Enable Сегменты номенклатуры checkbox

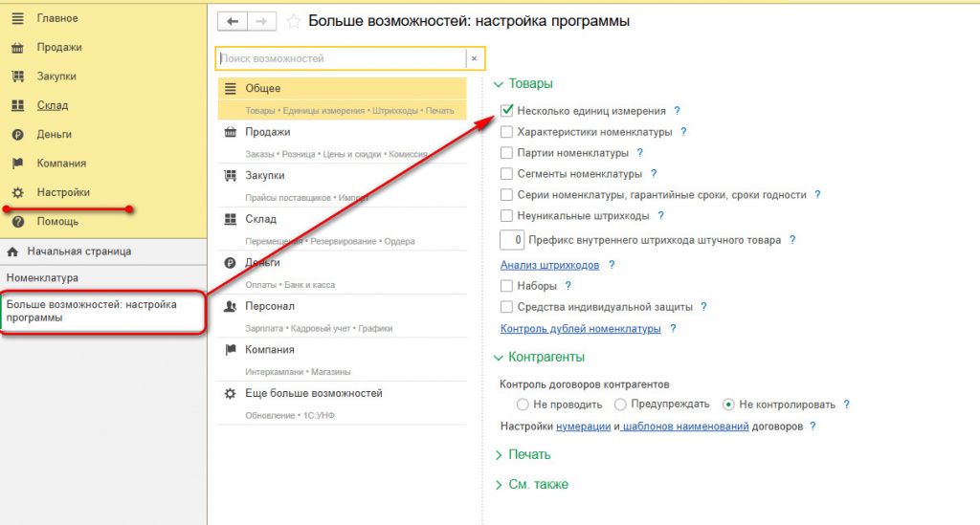tap(507, 174)
